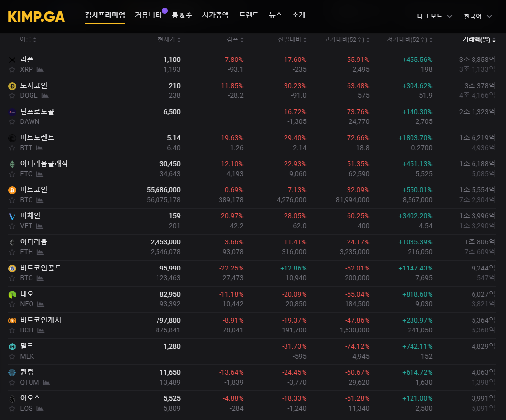Click the VeChain V logo icon
Screen dimensions: 506x420
(12, 216)
